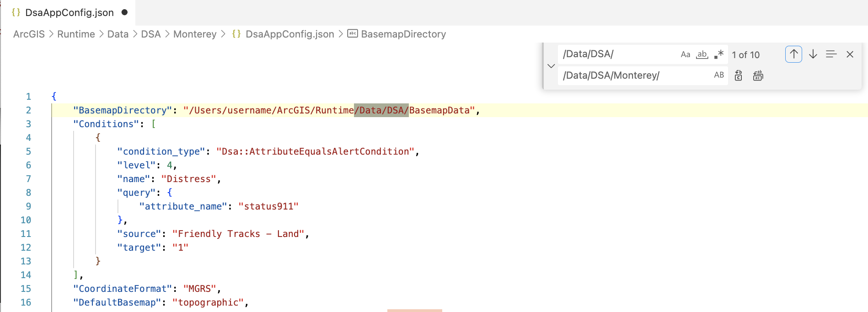868x312 pixels.
Task: Toggle Match Case in find box
Action: click(685, 54)
